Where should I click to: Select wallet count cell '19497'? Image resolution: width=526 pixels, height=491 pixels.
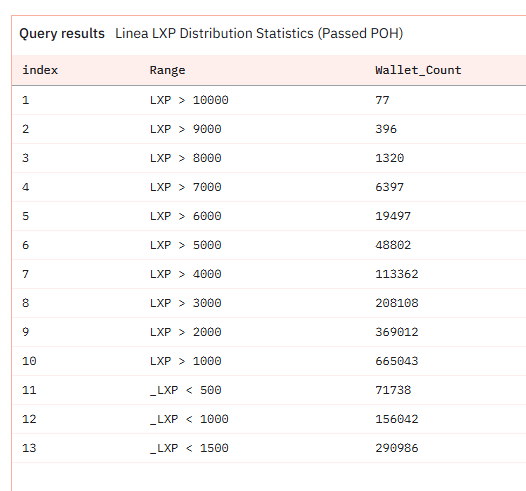[393, 216]
